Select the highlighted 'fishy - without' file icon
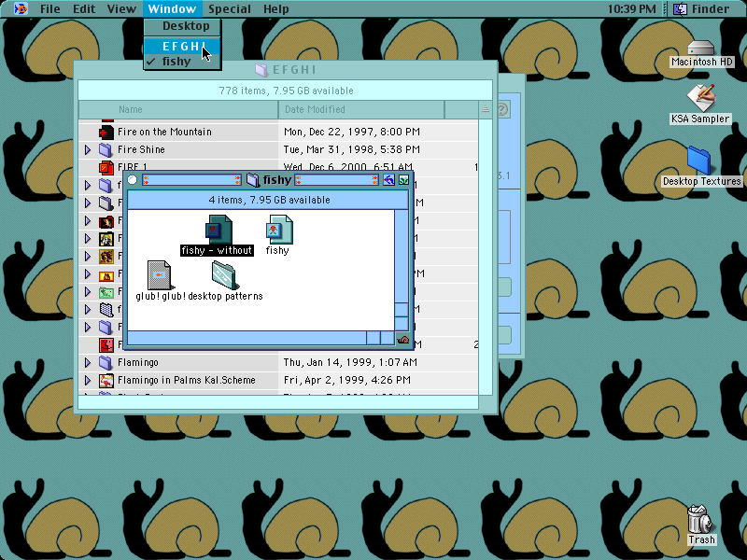 click(218, 230)
